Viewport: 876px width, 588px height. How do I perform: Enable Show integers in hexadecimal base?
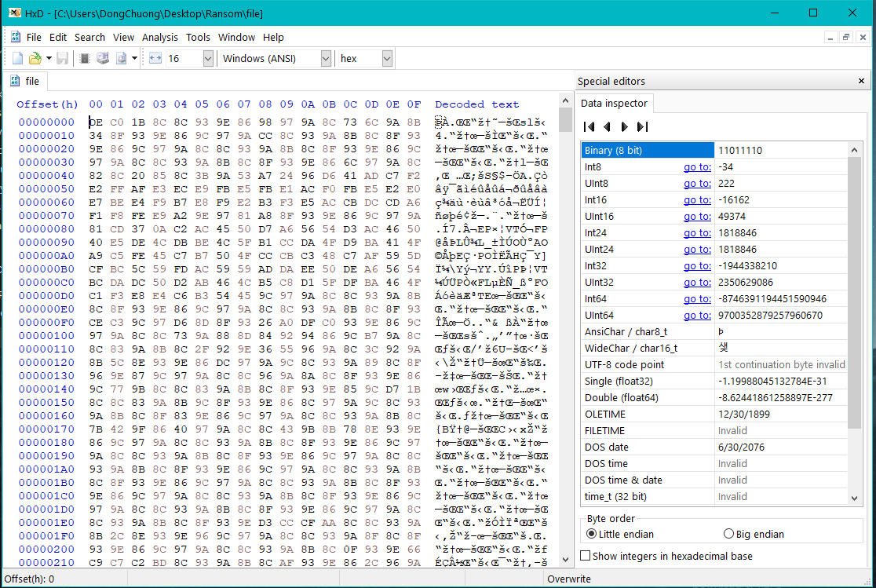[x=666, y=556]
